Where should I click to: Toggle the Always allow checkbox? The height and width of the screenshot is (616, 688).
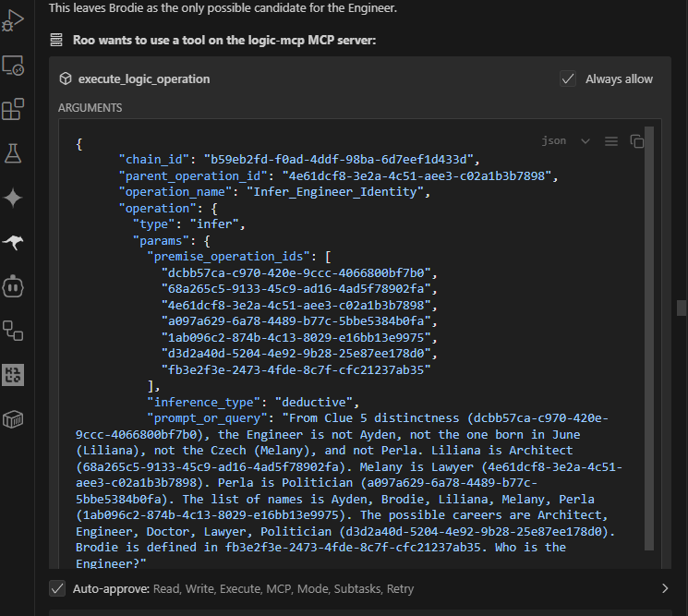[568, 79]
